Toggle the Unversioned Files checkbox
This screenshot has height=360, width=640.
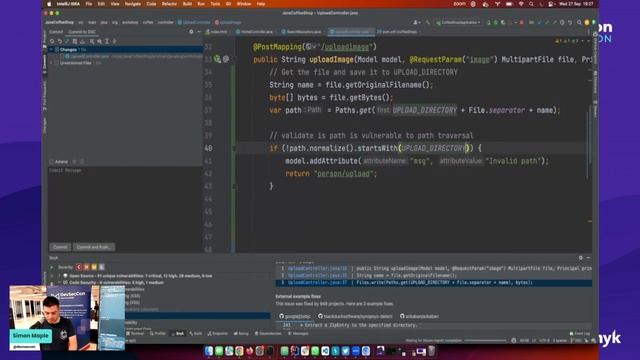[57, 63]
